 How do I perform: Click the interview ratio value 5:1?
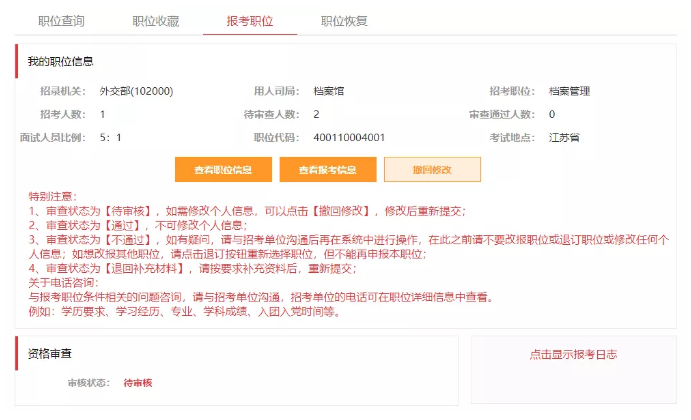tap(110, 138)
